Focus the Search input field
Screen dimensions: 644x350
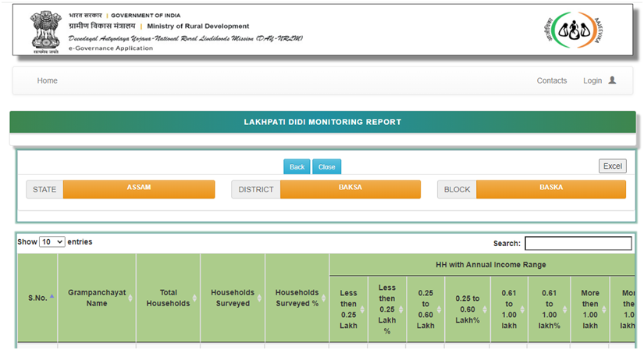coord(578,243)
